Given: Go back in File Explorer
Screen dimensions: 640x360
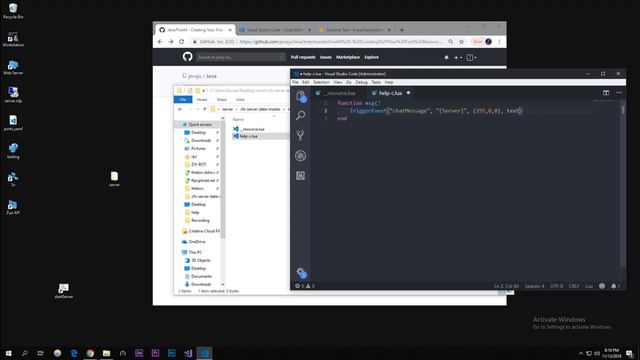Looking at the screenshot, I should (180, 109).
